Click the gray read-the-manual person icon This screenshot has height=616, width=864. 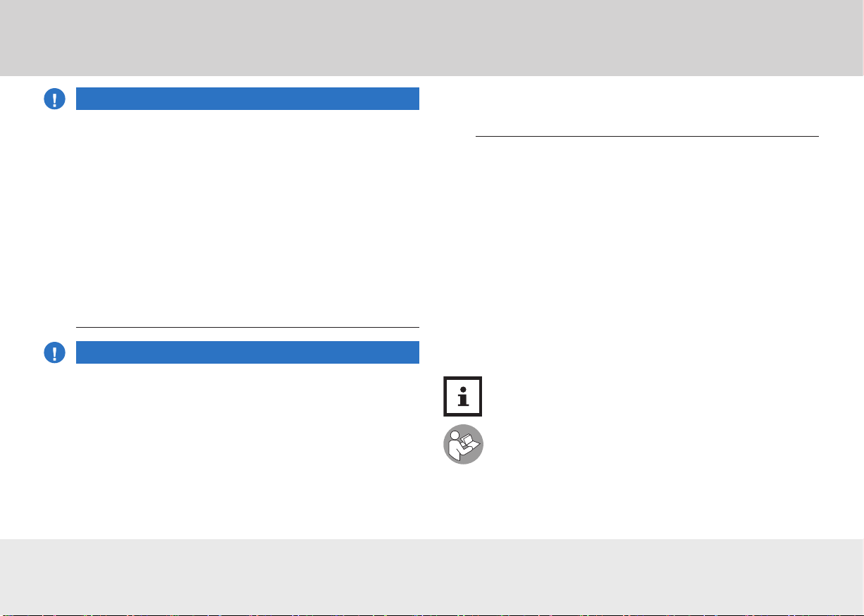coord(463,444)
